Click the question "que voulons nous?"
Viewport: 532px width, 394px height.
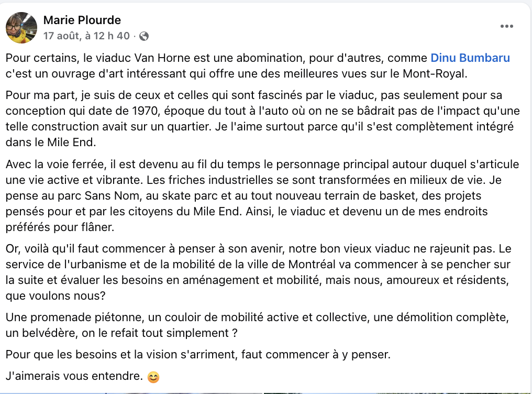(55, 295)
